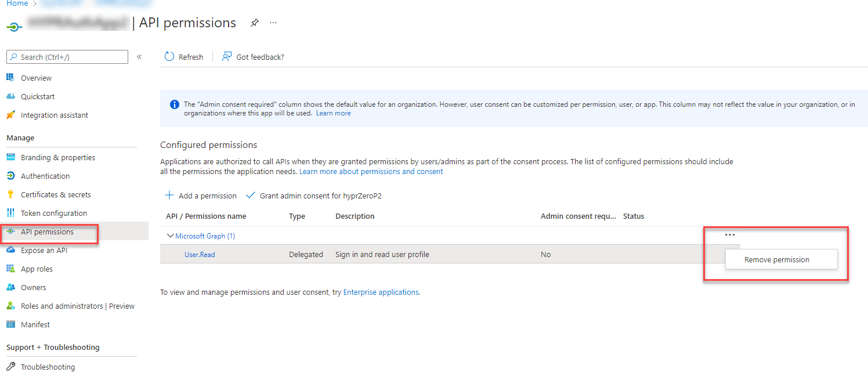Click the pin icon beside the page title
This screenshot has height=376, width=868.
coord(255,23)
